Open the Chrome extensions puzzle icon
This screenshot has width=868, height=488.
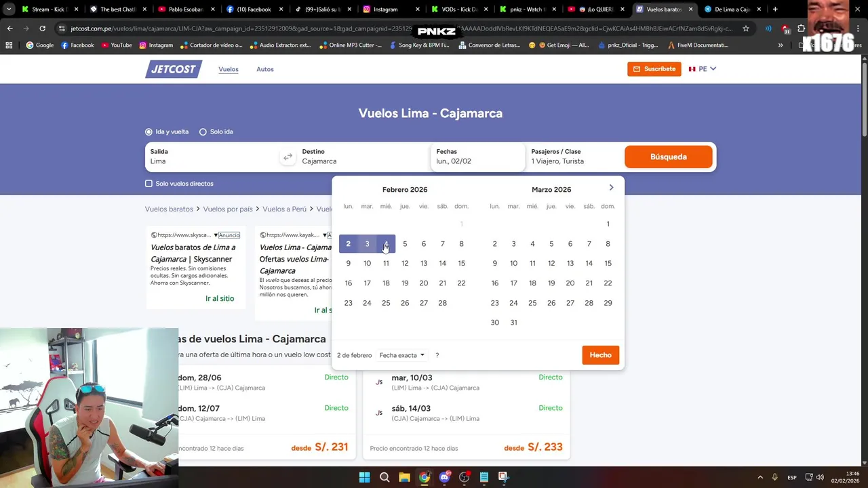pyautogui.click(x=801, y=28)
